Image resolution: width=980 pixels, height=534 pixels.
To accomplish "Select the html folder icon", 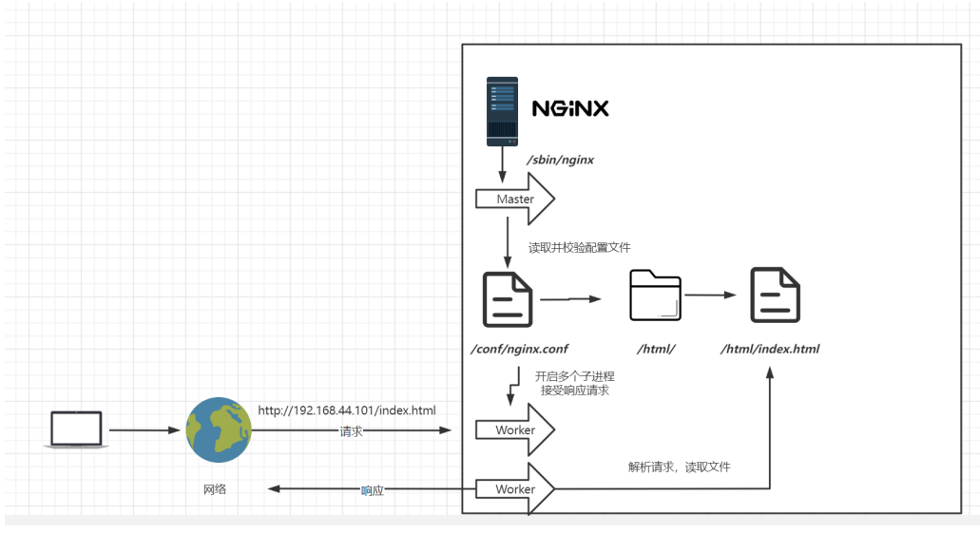I will click(655, 296).
